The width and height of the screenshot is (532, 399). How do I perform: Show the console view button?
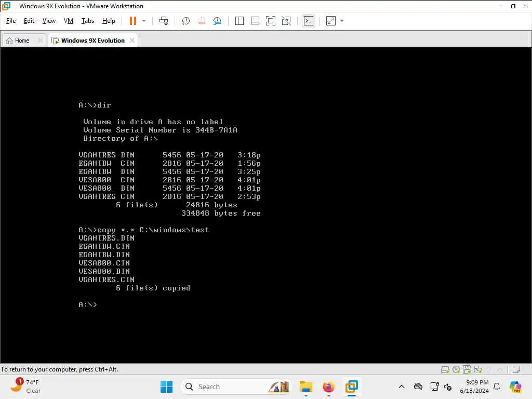click(309, 21)
